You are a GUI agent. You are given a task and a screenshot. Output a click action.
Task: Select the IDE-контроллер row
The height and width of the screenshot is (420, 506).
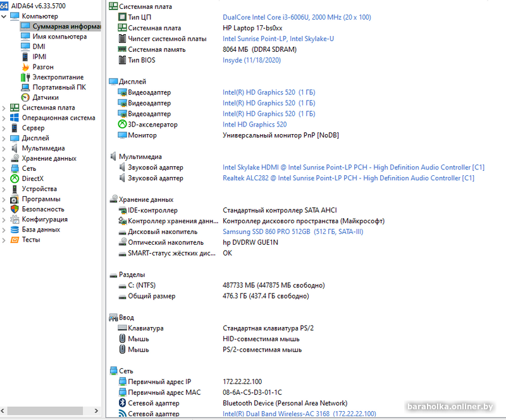tap(227, 211)
